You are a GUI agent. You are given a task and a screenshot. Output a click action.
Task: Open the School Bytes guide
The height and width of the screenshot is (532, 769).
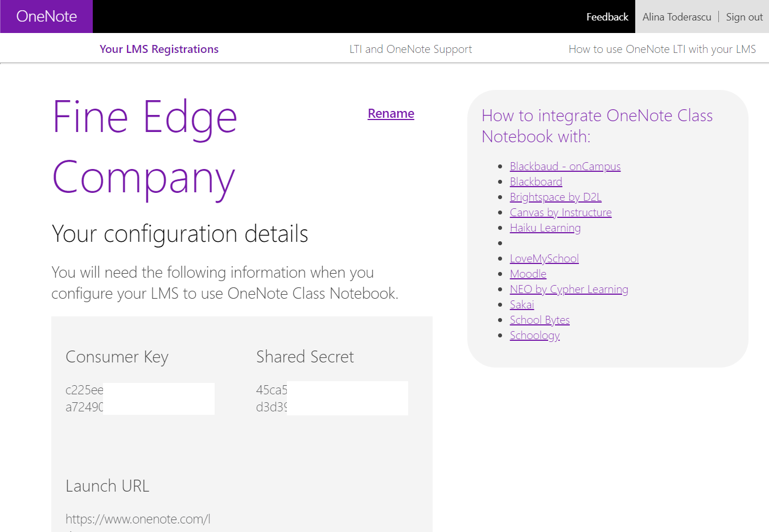(540, 320)
